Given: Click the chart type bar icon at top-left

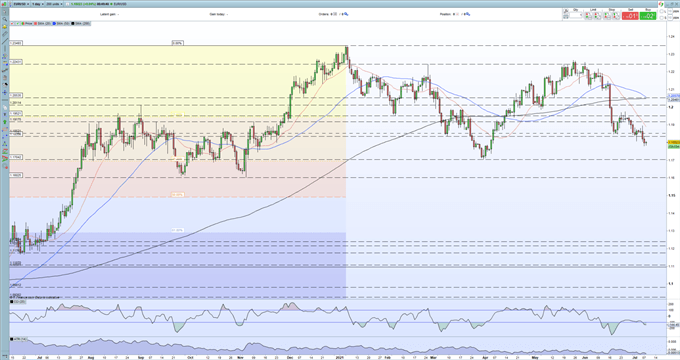Looking at the screenshot, I should 3,4.
